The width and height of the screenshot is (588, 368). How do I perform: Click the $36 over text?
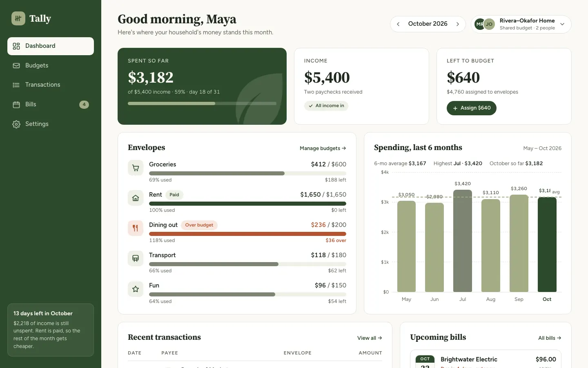(336, 240)
